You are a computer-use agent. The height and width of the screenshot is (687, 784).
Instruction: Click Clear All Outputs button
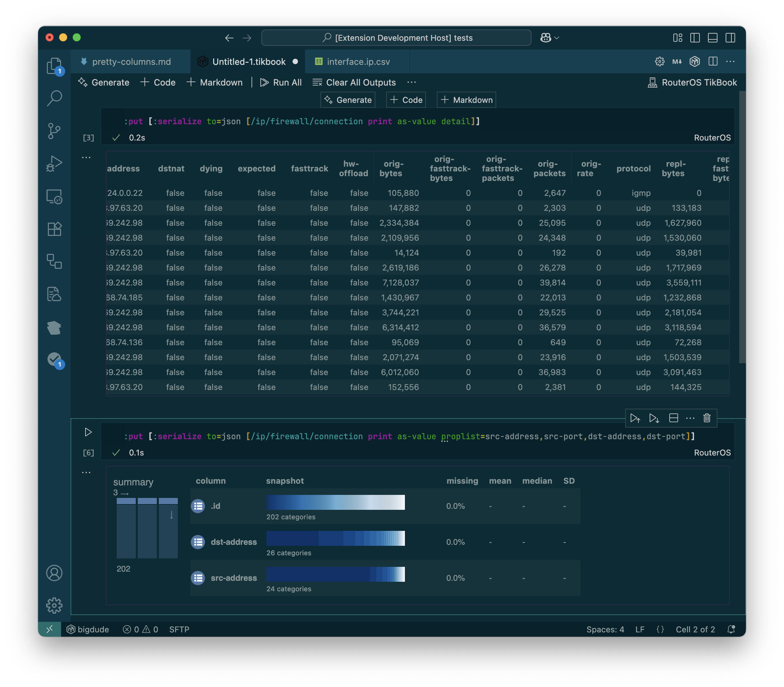pos(354,82)
